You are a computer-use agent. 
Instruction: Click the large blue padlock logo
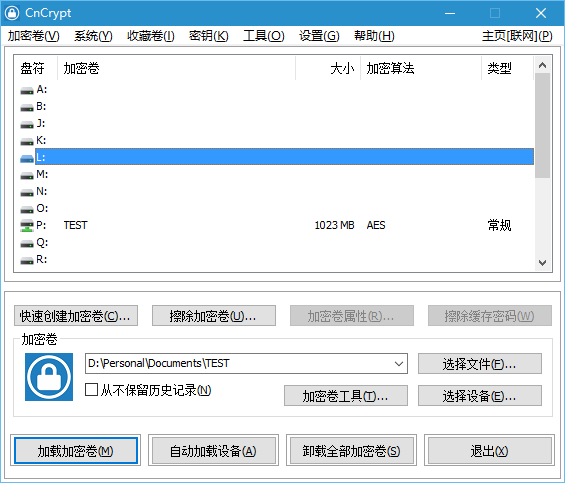(x=49, y=377)
